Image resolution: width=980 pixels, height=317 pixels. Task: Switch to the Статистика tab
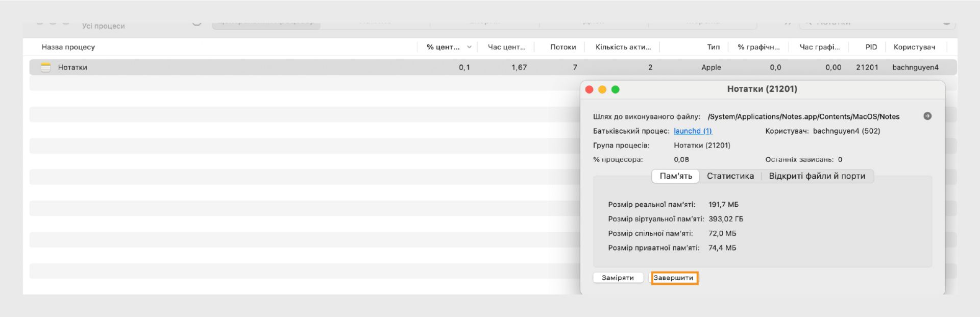(x=730, y=176)
